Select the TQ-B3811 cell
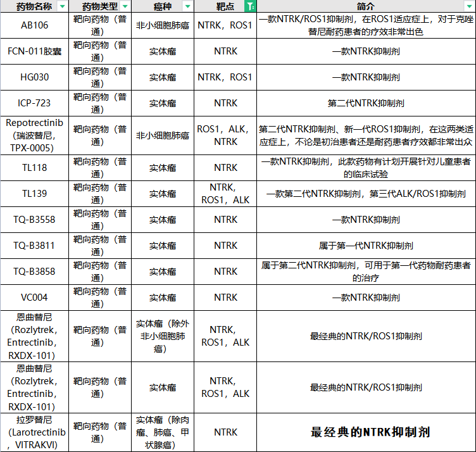 point(35,246)
